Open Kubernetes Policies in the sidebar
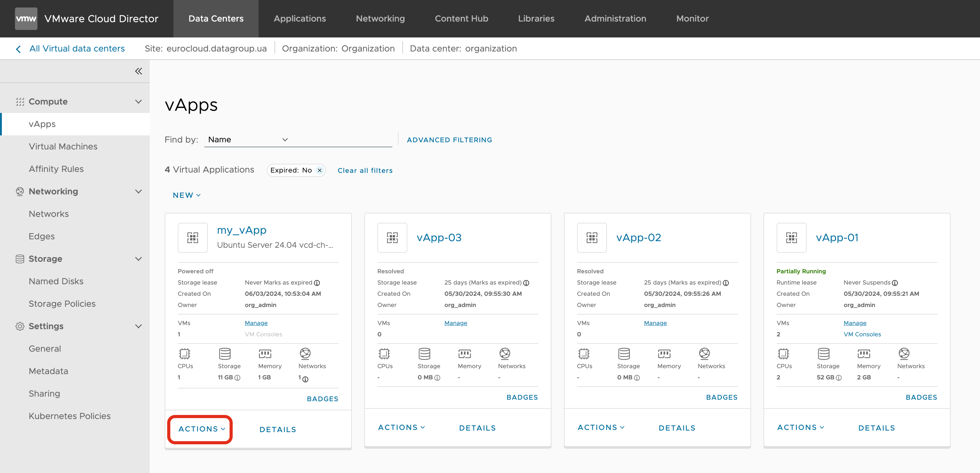This screenshot has height=473, width=980. click(x=70, y=416)
